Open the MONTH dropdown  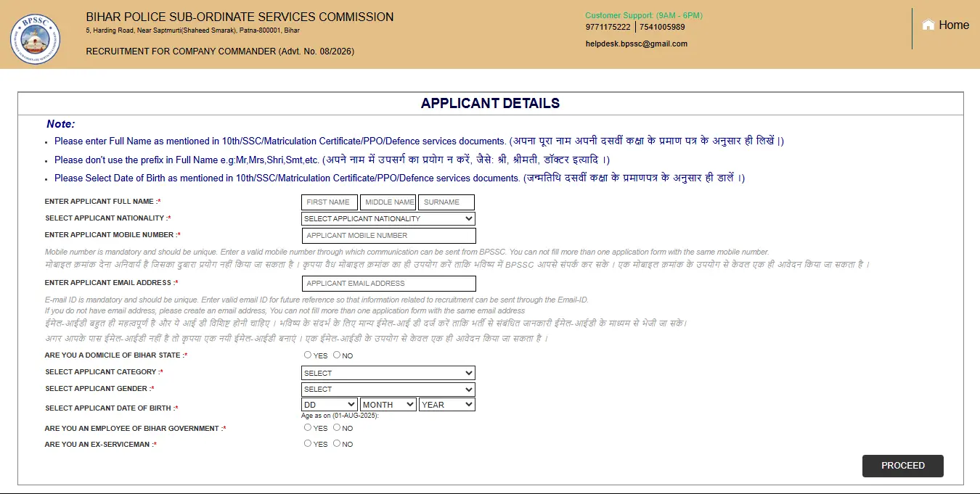click(x=388, y=404)
